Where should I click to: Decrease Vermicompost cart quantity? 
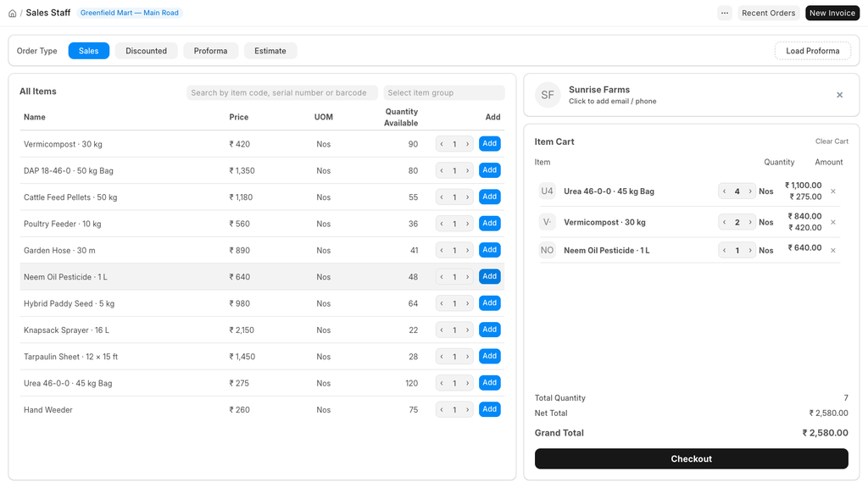[x=724, y=223]
